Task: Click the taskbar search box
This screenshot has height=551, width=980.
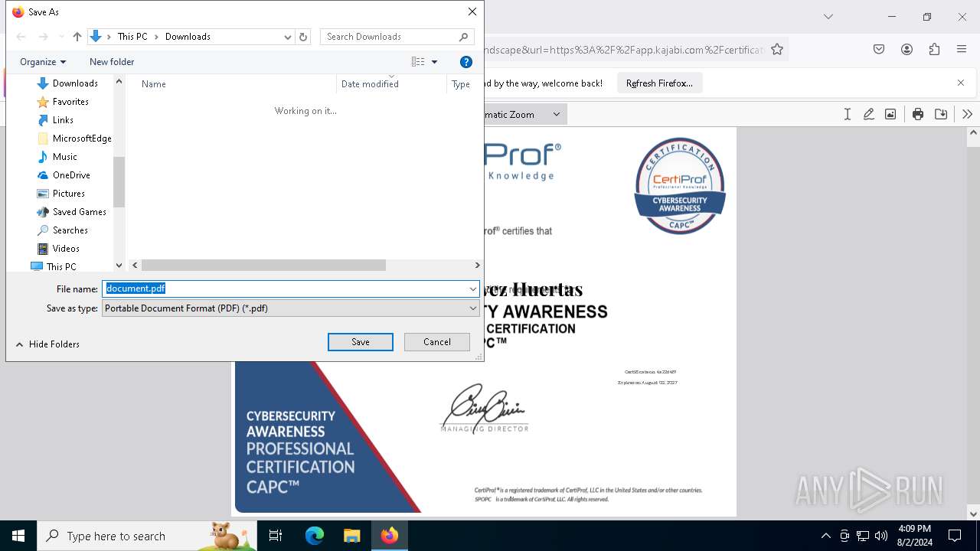Action: (x=147, y=536)
